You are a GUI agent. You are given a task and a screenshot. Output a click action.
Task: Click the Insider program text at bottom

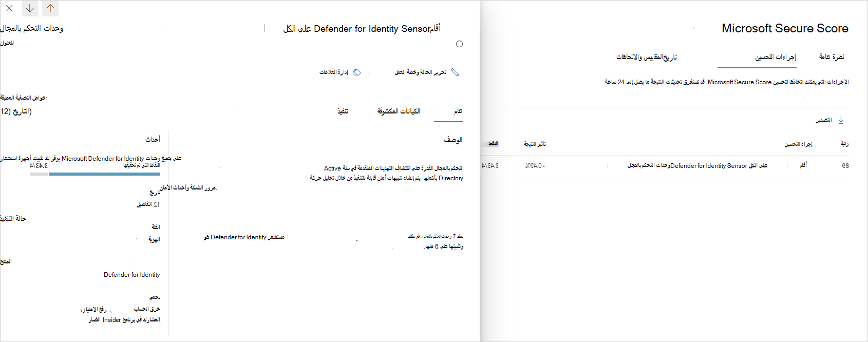(x=124, y=320)
